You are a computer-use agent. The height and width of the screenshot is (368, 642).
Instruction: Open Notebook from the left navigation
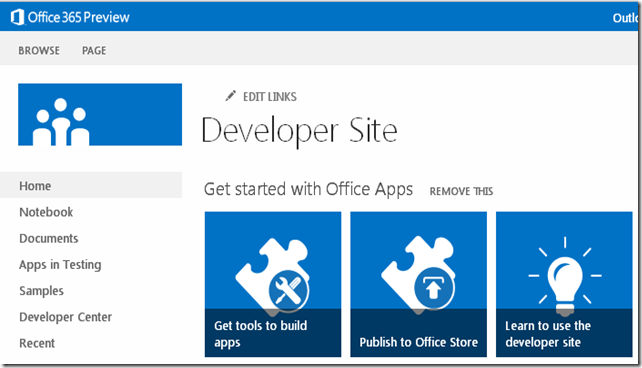click(46, 212)
